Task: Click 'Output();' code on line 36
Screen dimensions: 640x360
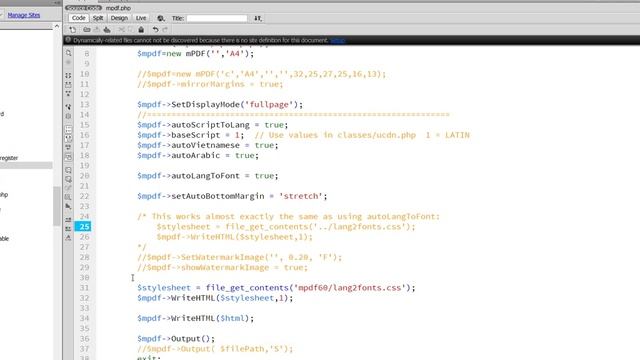Action: pyautogui.click(x=193, y=339)
